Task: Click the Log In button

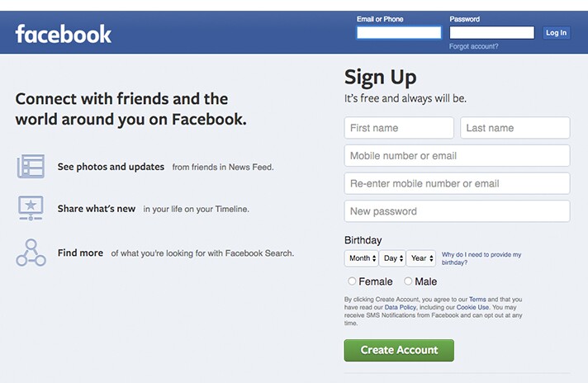Action: click(556, 32)
